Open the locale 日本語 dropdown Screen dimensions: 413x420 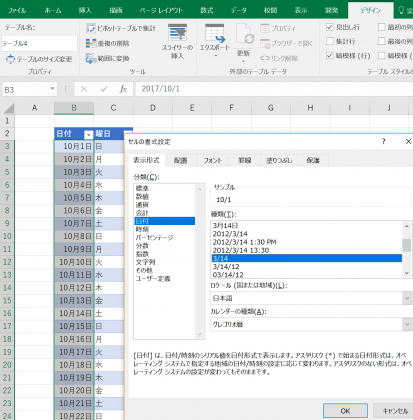click(311, 298)
